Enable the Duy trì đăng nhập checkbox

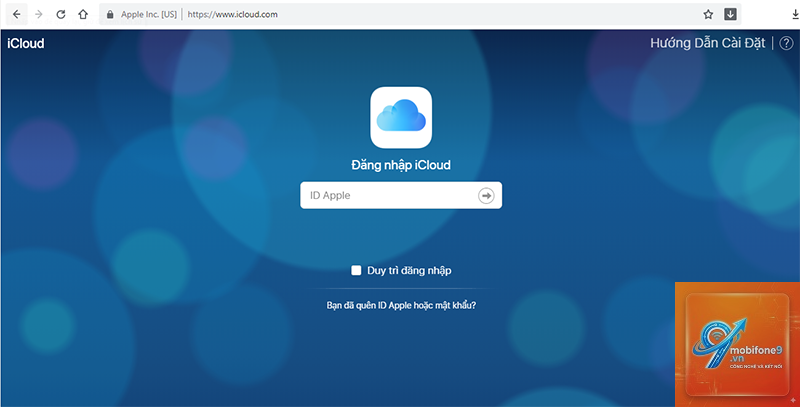point(356,270)
